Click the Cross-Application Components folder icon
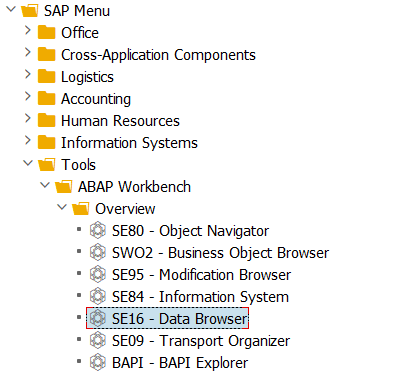The image size is (409, 372). pos(46,55)
